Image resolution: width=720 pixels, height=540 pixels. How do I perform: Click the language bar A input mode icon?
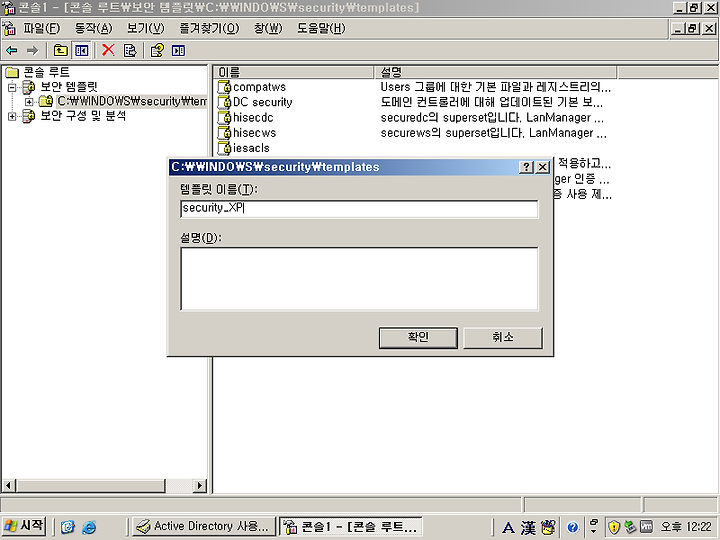click(x=508, y=528)
